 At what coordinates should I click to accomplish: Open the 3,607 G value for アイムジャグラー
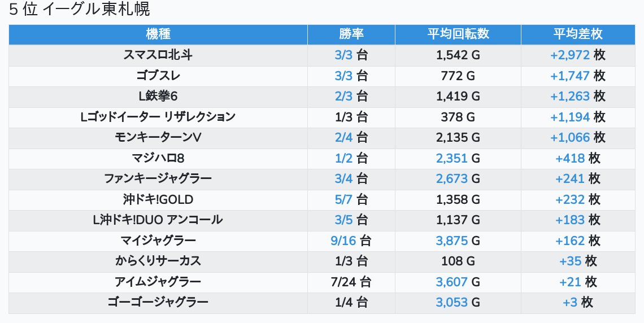451,282
